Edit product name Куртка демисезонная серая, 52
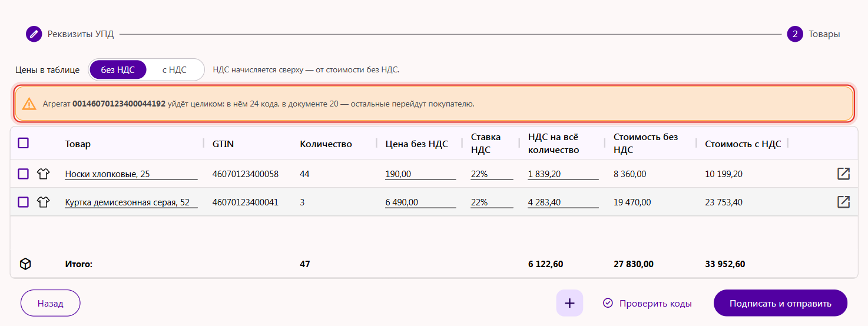The height and width of the screenshot is (326, 868). click(131, 202)
